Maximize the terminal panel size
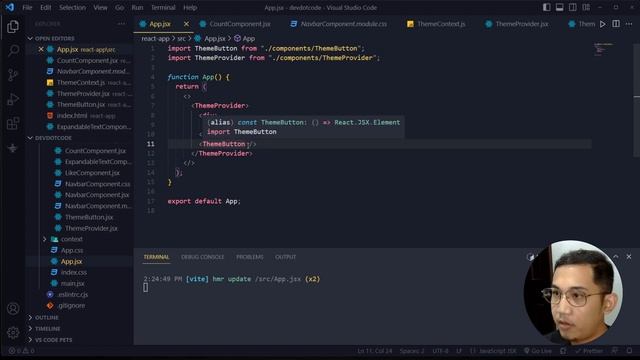The width and height of the screenshot is (640, 360). coord(616,257)
